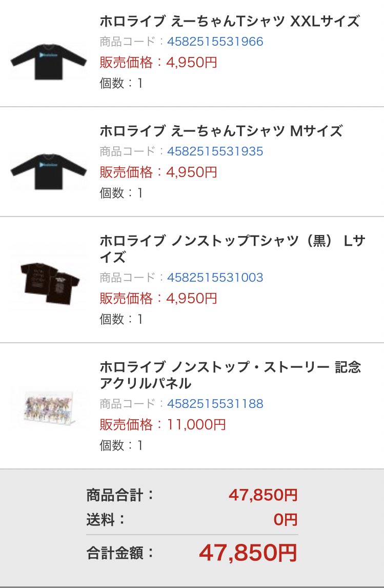Click the 商品合計 subtotal amount
This screenshot has width=384, height=588.
[262, 495]
